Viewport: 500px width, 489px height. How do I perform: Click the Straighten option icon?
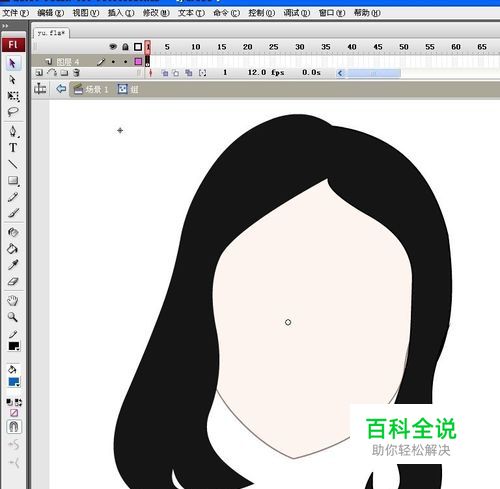coord(14,462)
